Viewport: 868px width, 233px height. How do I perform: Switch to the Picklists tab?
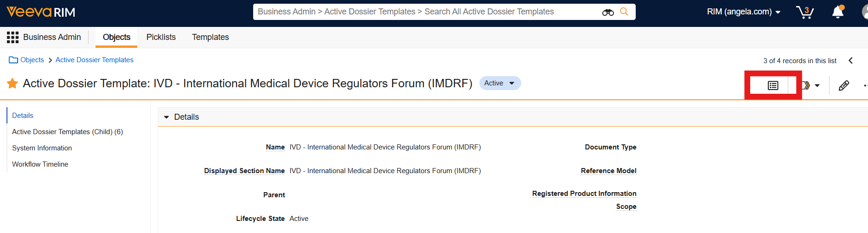(161, 37)
